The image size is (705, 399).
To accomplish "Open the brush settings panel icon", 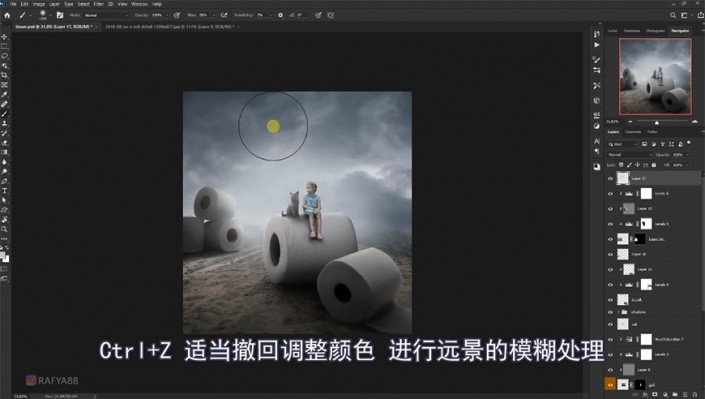I will pyautogui.click(x=60, y=15).
